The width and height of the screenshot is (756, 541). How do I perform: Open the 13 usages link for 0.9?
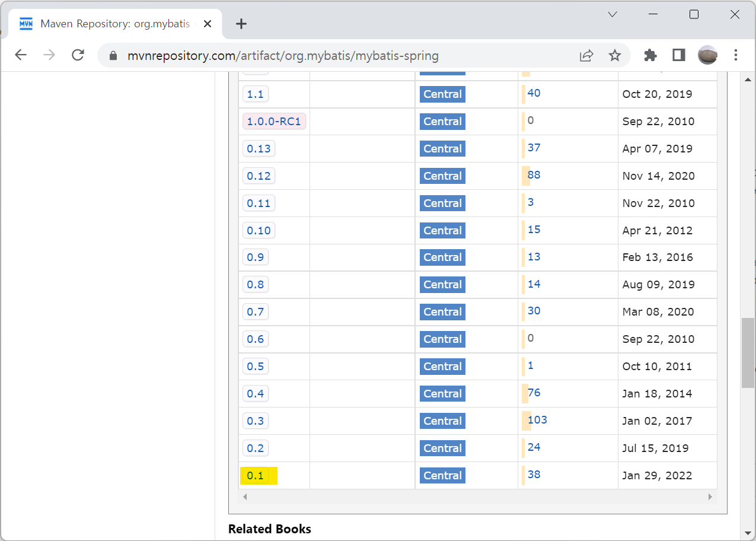click(x=534, y=257)
